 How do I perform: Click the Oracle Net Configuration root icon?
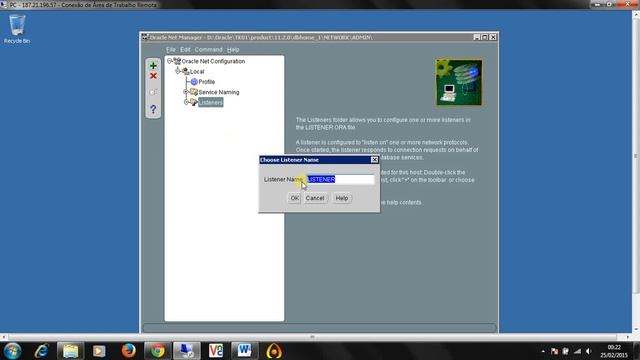(x=177, y=61)
